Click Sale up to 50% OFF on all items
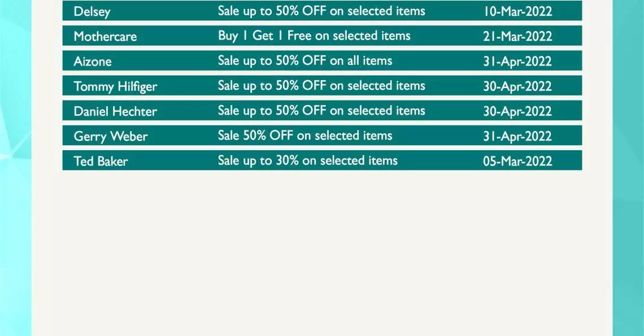 pos(304,61)
